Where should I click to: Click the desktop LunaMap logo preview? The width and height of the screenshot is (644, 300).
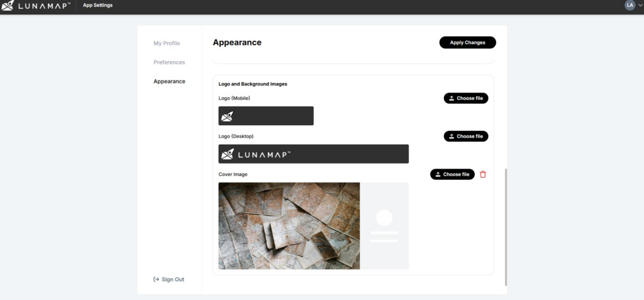(x=313, y=154)
